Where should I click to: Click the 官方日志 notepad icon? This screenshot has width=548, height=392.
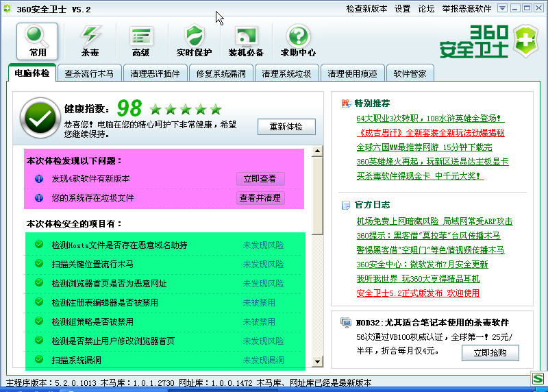346,205
